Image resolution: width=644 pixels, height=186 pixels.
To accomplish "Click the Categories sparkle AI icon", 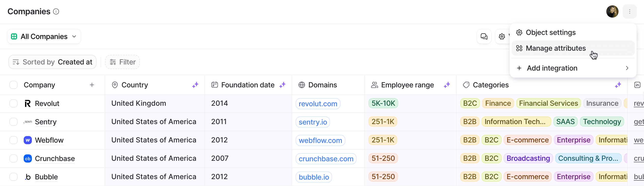I will [x=618, y=85].
